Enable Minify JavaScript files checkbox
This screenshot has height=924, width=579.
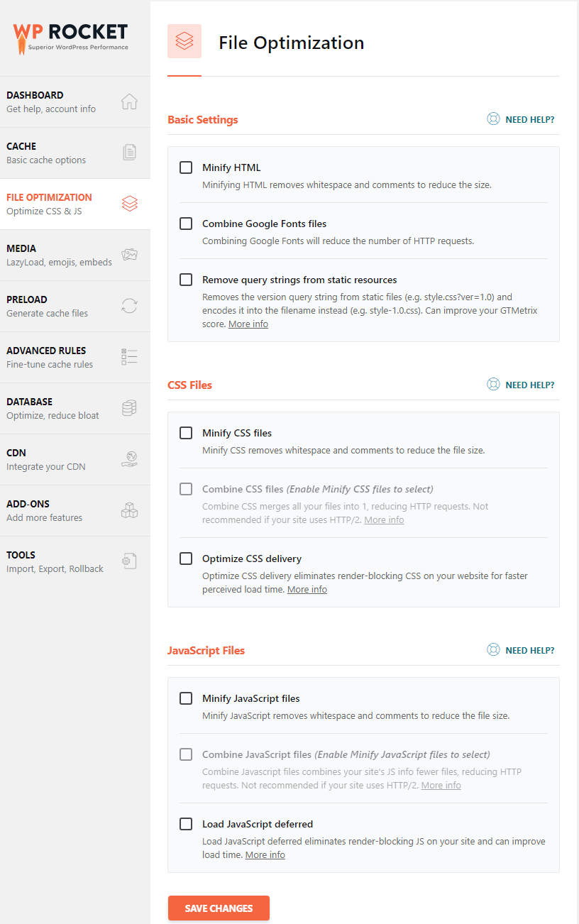pyautogui.click(x=186, y=698)
